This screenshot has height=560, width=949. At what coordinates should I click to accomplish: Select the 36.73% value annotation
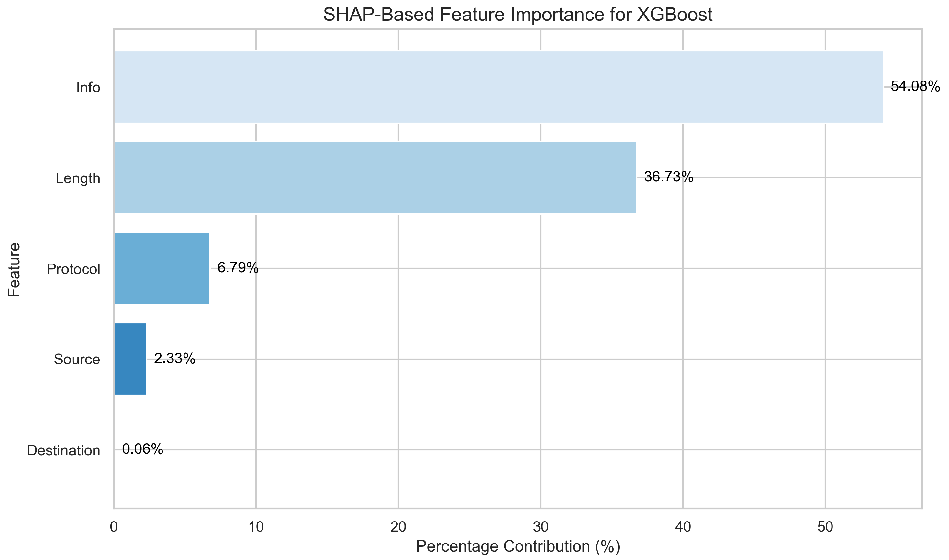pyautogui.click(x=668, y=177)
